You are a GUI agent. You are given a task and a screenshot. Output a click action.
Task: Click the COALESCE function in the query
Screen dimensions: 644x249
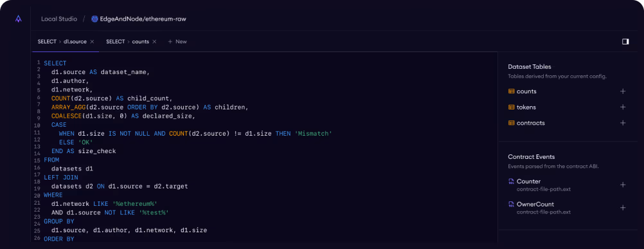pos(66,116)
